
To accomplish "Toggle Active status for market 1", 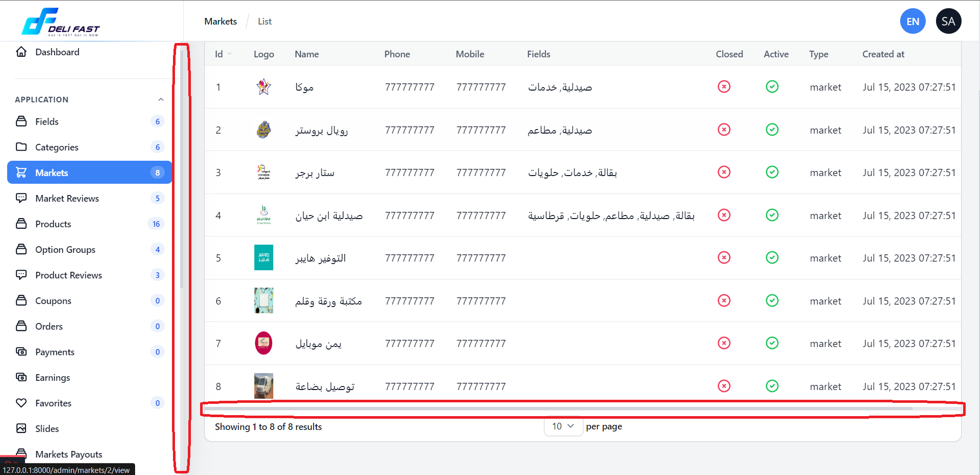I will (x=772, y=87).
